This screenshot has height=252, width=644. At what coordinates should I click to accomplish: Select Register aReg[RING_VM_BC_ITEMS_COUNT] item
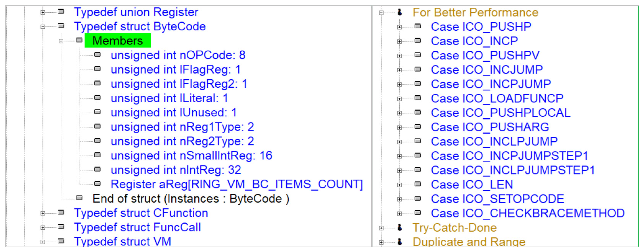coord(236,184)
